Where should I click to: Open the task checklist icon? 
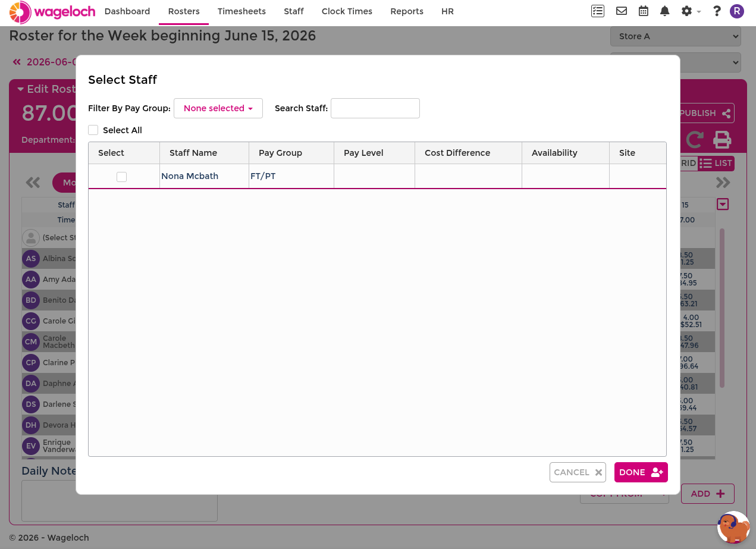[598, 11]
